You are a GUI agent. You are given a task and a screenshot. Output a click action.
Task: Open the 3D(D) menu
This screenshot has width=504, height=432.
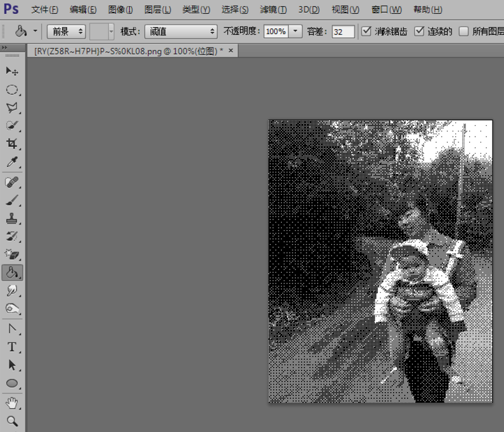click(308, 9)
